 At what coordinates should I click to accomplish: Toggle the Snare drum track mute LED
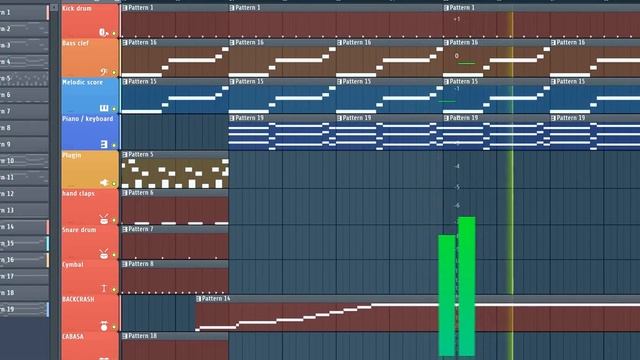[114, 255]
